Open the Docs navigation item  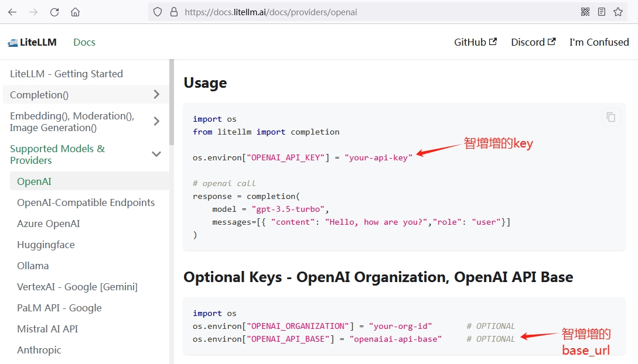pyautogui.click(x=84, y=42)
